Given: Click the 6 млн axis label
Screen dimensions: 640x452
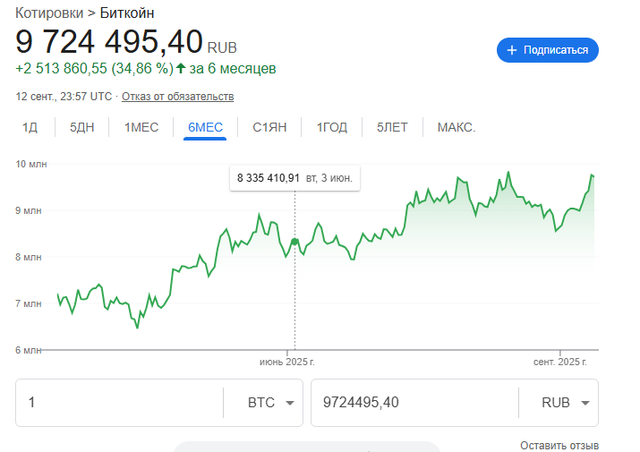Looking at the screenshot, I should [28, 350].
